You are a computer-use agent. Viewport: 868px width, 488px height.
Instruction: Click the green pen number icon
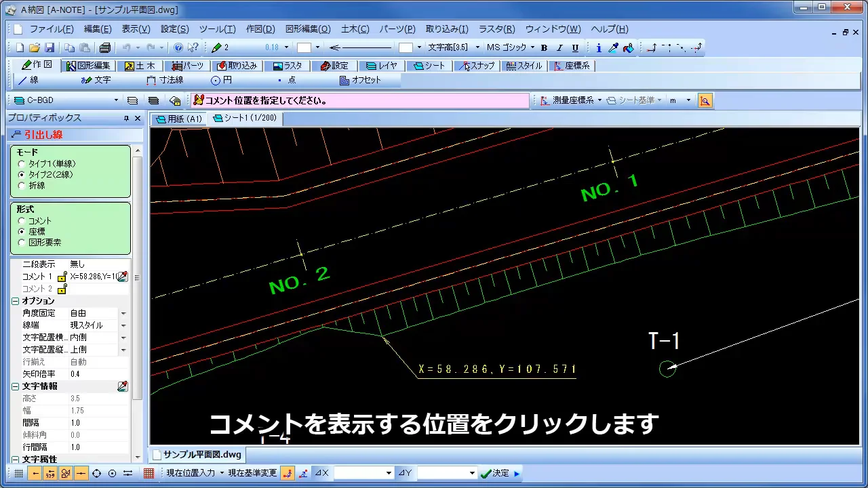(x=216, y=47)
